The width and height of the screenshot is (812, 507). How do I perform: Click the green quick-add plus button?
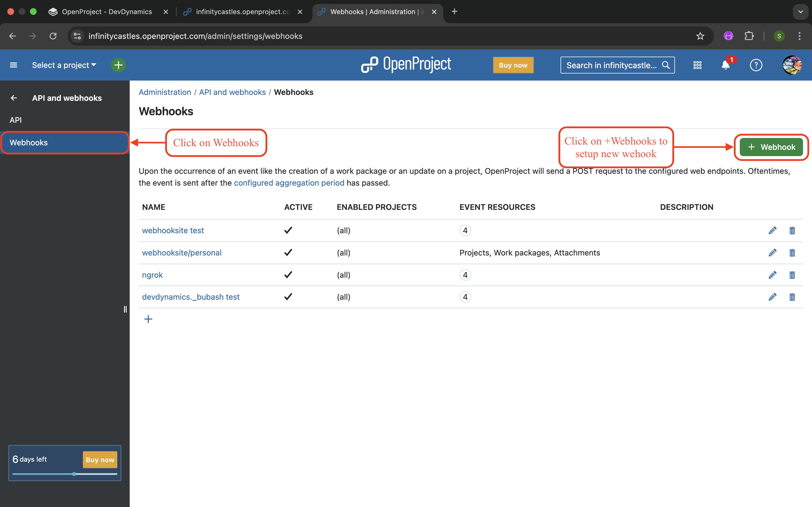(118, 65)
